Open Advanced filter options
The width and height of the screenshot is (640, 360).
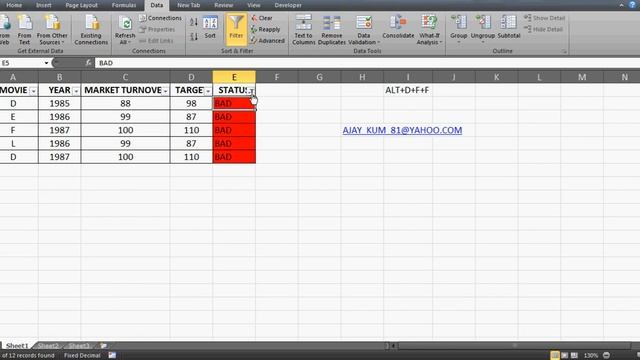(x=267, y=40)
